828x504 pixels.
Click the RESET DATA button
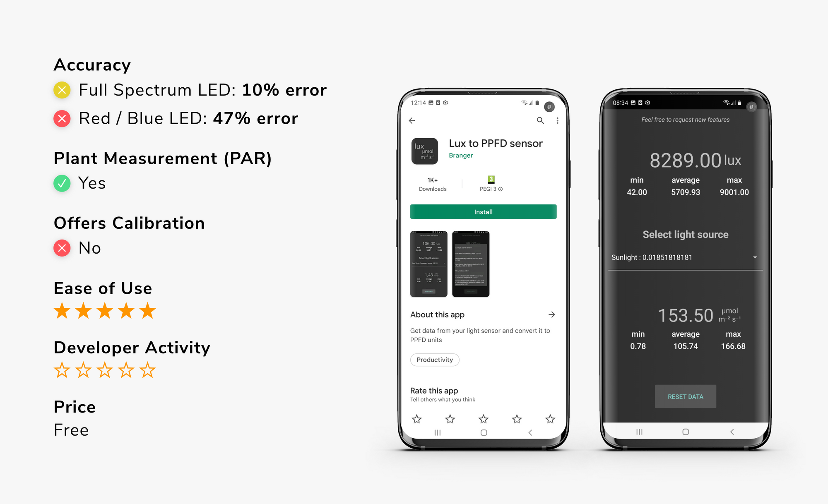pos(685,396)
